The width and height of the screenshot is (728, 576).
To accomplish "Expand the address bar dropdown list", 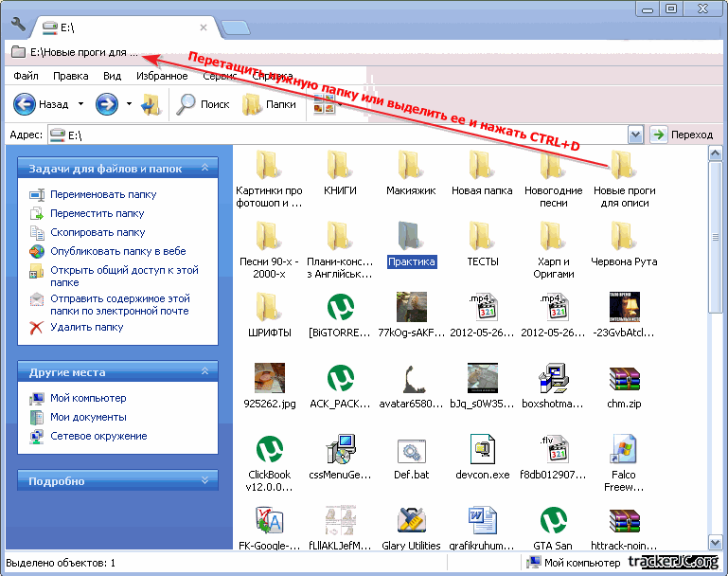I will click(x=635, y=135).
